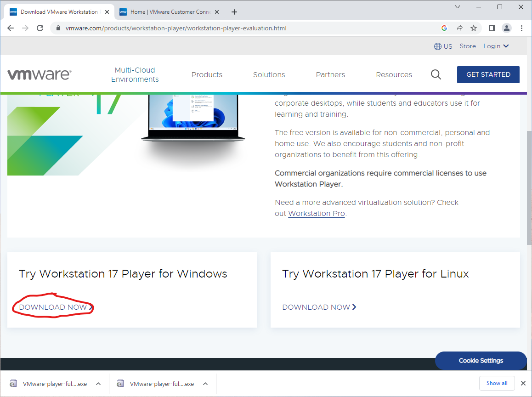The width and height of the screenshot is (532, 397).
Task: Click the bookmark star in the address bar
Action: [474, 28]
